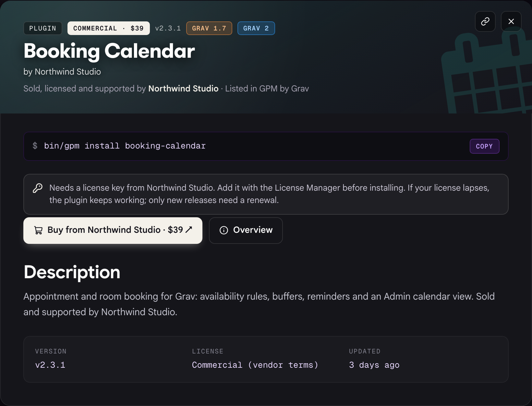Click the 'Commercial (vendor terms)' license value

coord(255,365)
